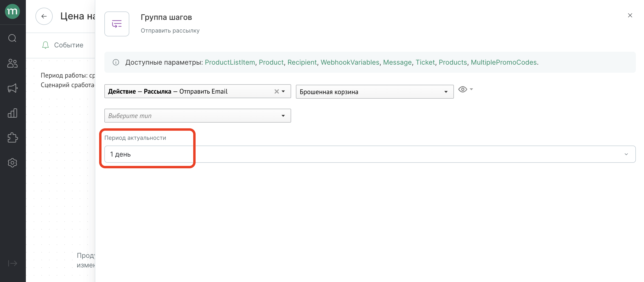644x282 pixels.
Task: Click the Период актуальности label
Action: pyautogui.click(x=135, y=138)
